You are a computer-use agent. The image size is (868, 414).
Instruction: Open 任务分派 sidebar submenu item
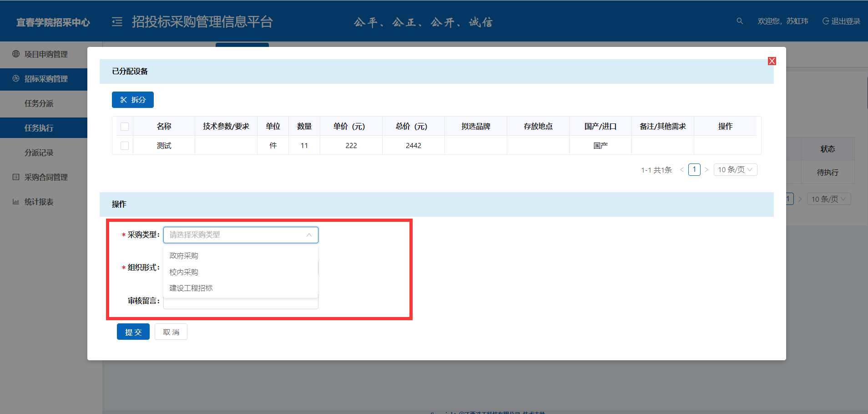[x=39, y=103]
